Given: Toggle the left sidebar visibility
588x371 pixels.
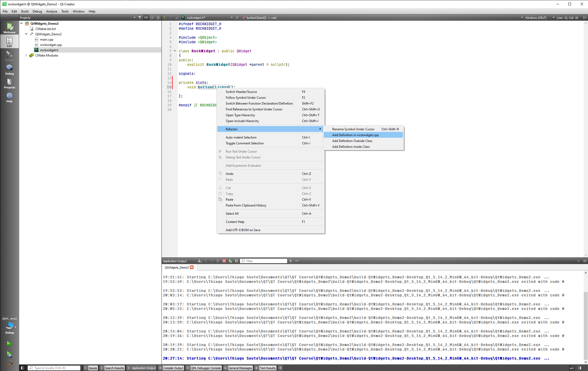Looking at the screenshot, I should coord(23,368).
